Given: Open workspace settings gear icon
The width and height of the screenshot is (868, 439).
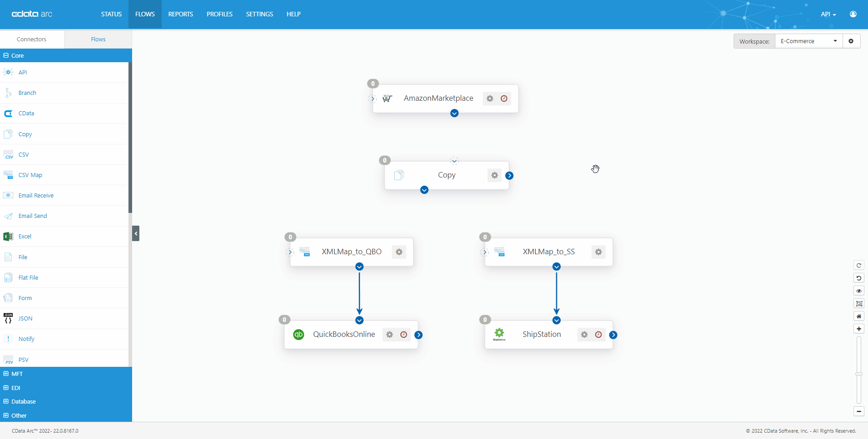Looking at the screenshot, I should point(851,41).
